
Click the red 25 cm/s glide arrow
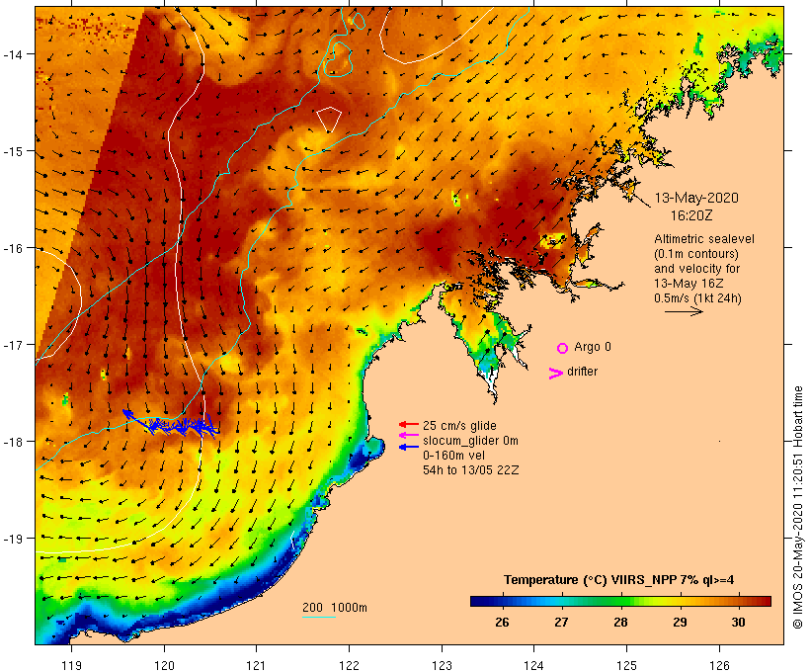(x=409, y=425)
